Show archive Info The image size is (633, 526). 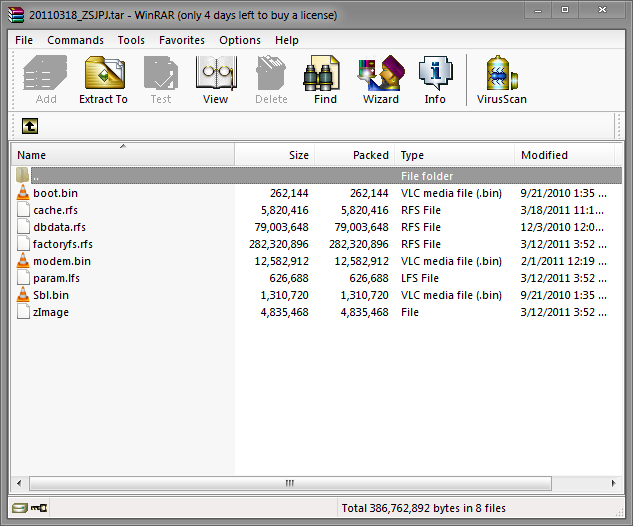[x=435, y=79]
